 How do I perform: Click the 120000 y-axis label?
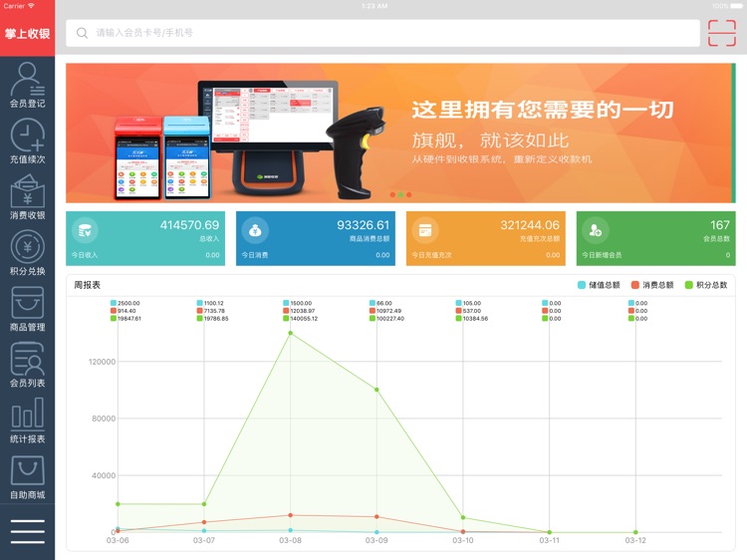pos(102,362)
